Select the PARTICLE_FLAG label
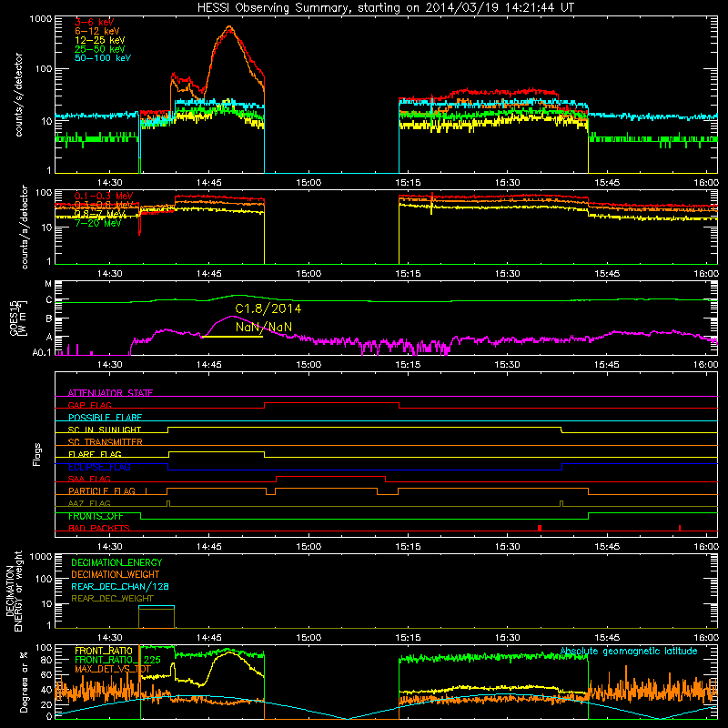The height and width of the screenshot is (728, 728). (x=102, y=491)
